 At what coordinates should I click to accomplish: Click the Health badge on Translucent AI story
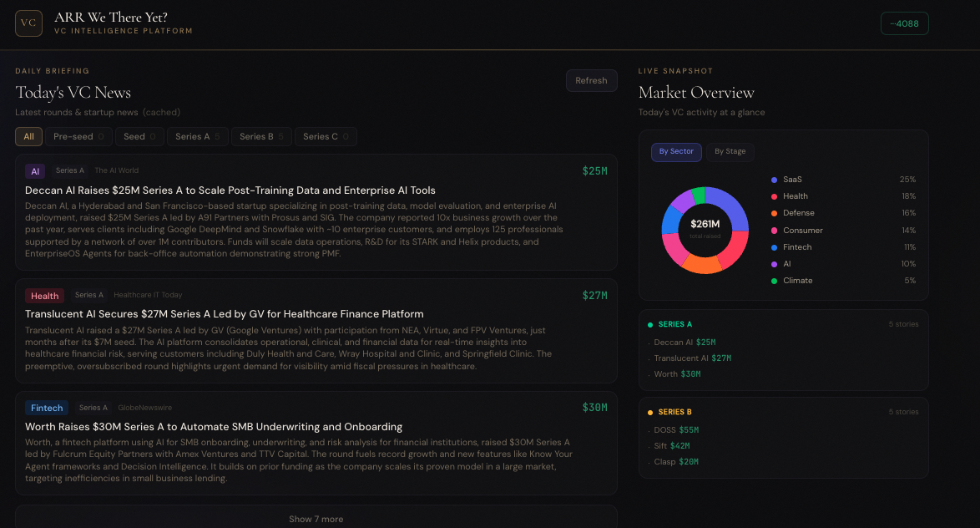[44, 295]
